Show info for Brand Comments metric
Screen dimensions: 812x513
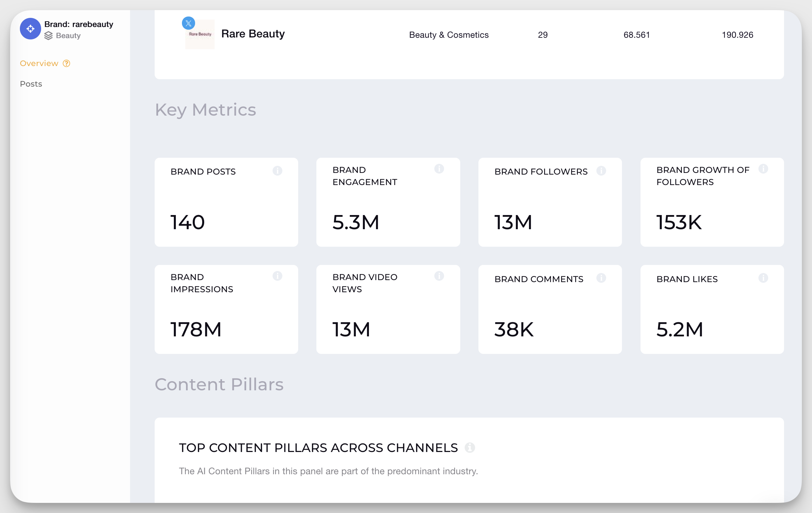click(x=601, y=278)
